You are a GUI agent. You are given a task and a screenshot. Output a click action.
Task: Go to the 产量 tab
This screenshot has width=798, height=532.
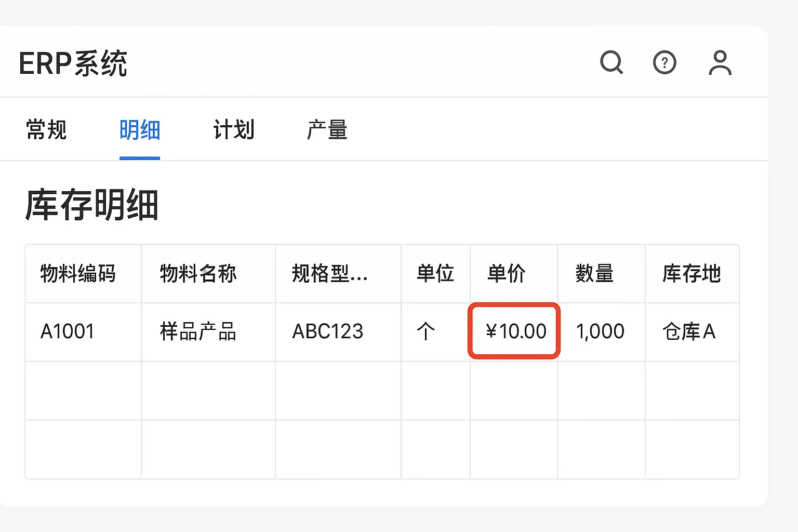[327, 130]
